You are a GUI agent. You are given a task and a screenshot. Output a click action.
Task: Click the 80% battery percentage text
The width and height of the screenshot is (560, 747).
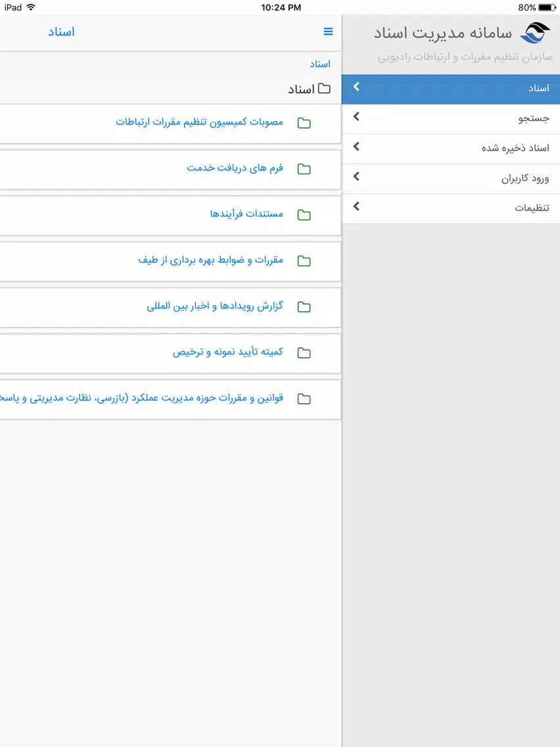point(526,8)
